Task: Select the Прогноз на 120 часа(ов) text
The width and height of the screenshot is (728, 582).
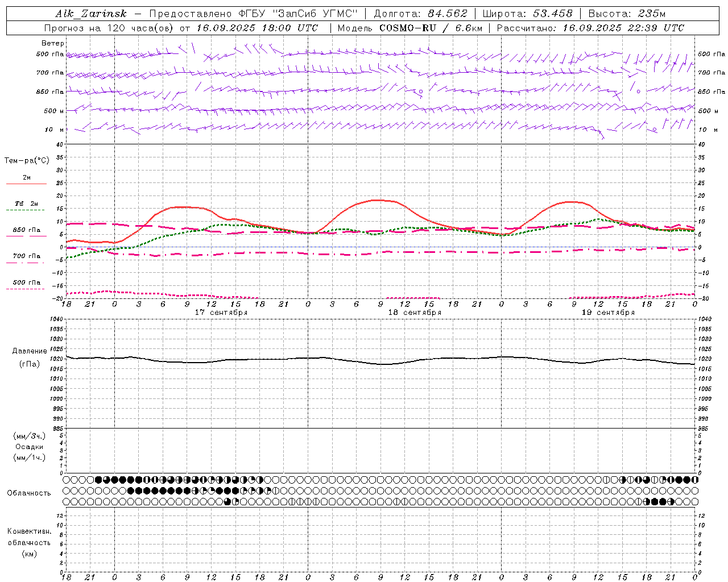Action: (109, 28)
